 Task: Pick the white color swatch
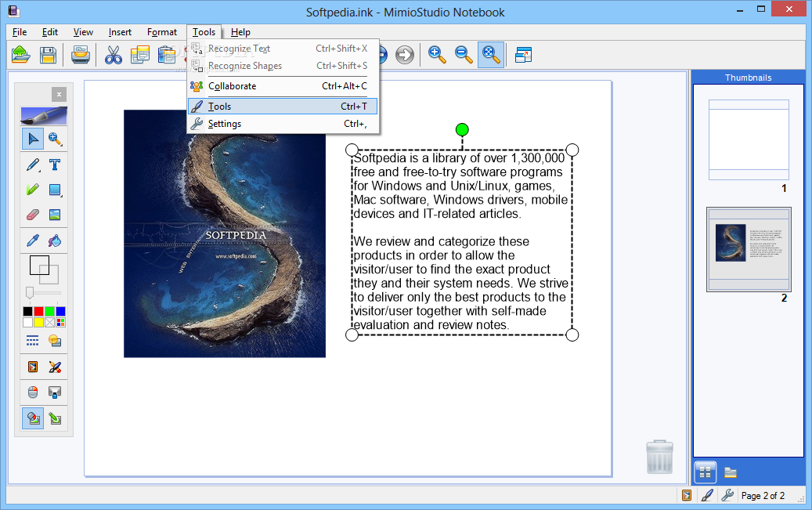(x=27, y=323)
